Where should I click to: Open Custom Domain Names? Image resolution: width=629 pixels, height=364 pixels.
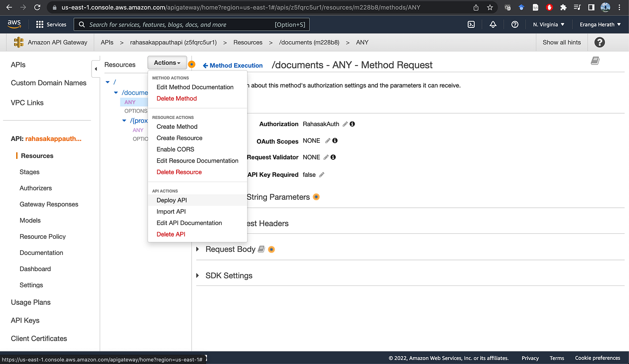tap(49, 83)
